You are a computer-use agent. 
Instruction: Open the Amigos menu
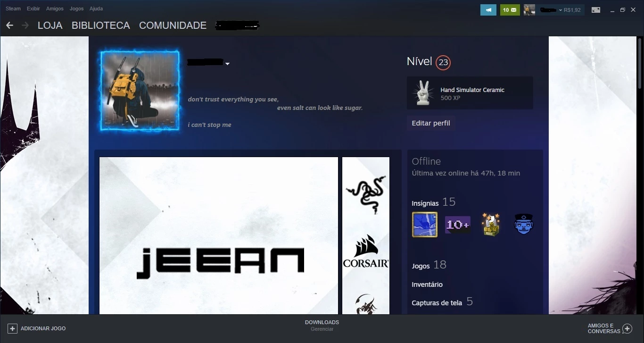[x=55, y=8]
